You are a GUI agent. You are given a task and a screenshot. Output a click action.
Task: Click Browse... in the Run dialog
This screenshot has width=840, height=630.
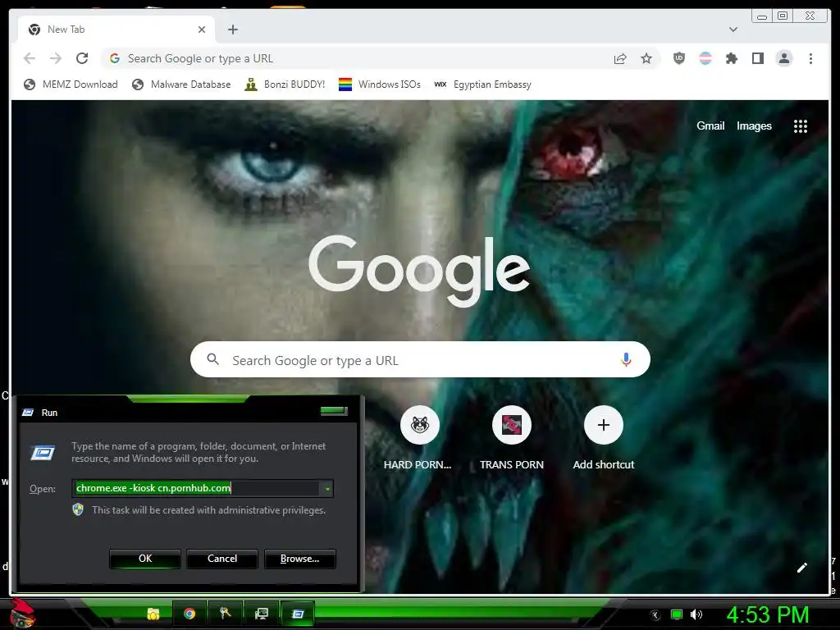click(x=300, y=559)
